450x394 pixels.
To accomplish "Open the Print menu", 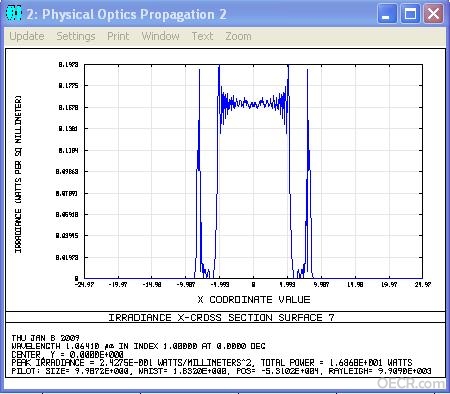I will click(x=118, y=36).
